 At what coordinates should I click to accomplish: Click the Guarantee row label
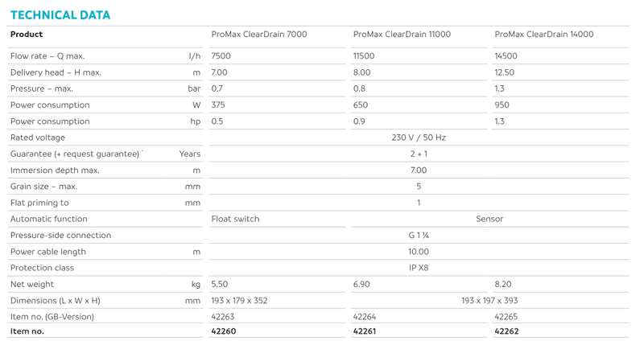click(x=76, y=154)
